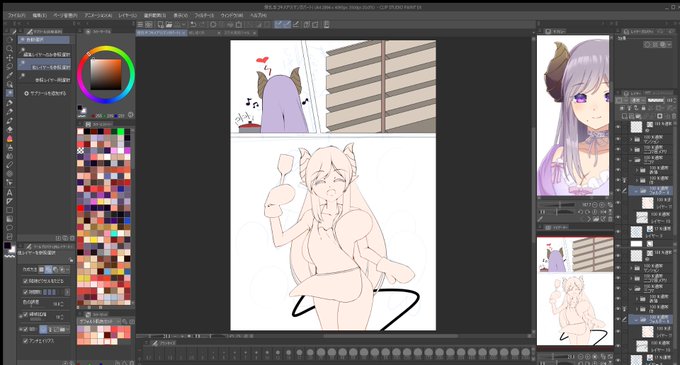Expand the 表情 subfolder in the upper layer list

637,170
